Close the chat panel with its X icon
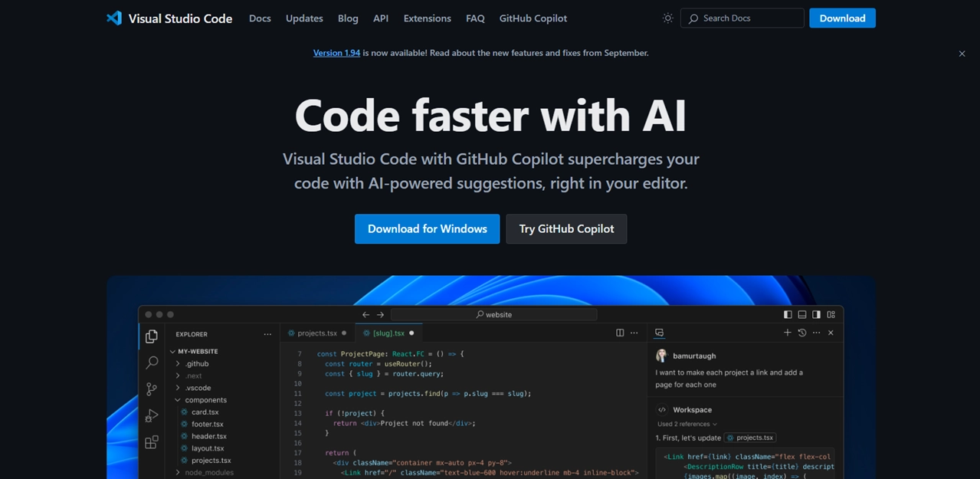The width and height of the screenshot is (980, 479). [831, 333]
